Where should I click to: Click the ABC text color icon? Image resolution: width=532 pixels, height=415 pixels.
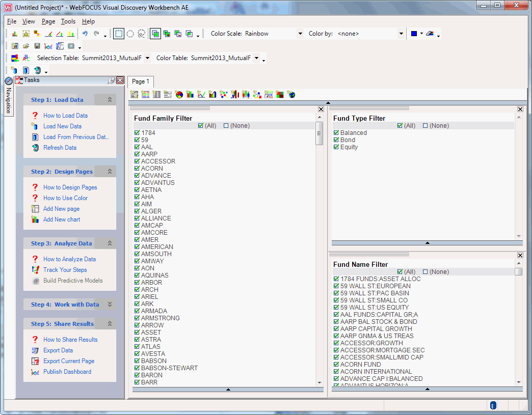click(x=26, y=58)
